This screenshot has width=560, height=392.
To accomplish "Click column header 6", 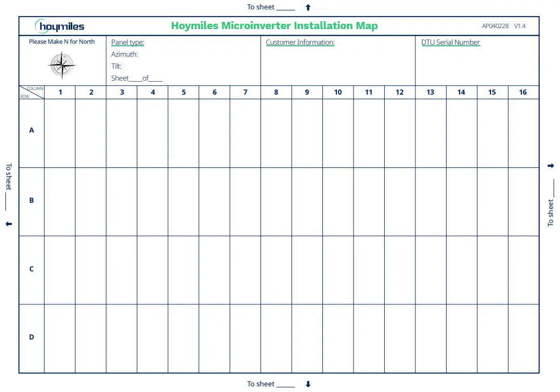I will [x=214, y=92].
